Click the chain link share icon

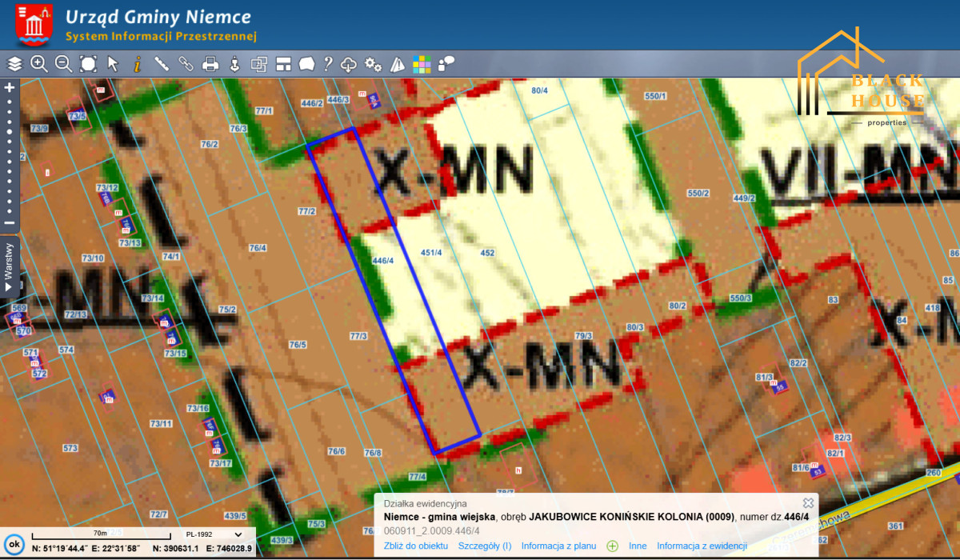pos(186,64)
